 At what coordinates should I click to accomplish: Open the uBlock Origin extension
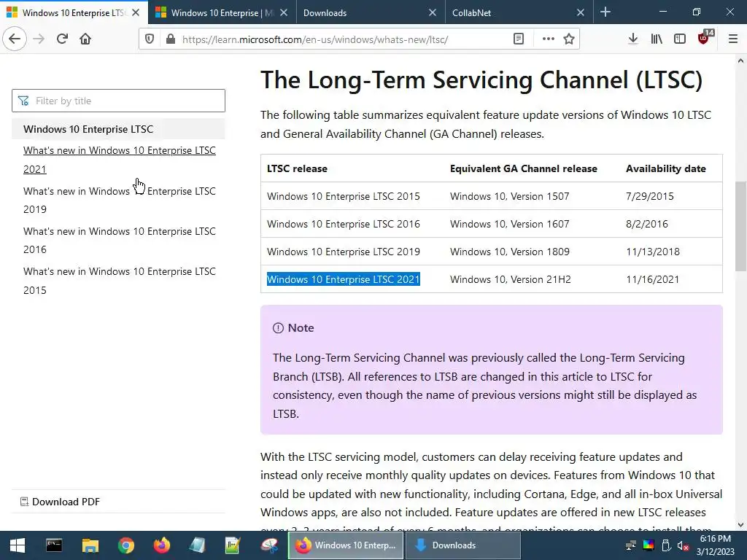tap(705, 38)
